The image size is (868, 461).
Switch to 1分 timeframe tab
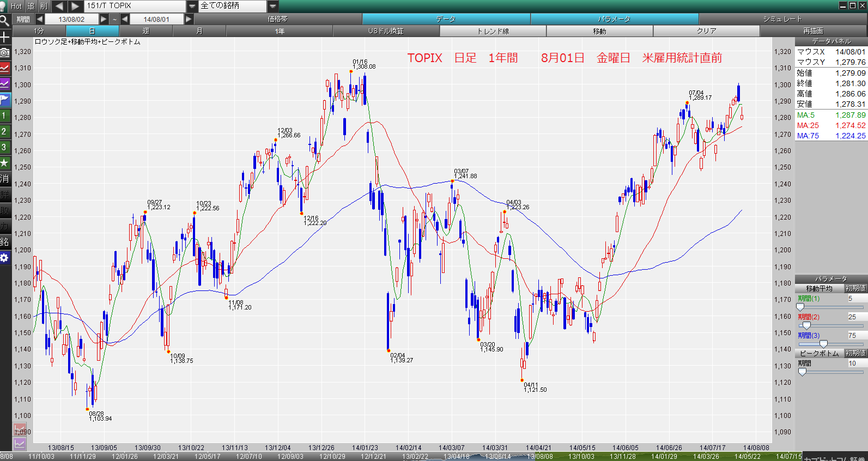pos(39,31)
